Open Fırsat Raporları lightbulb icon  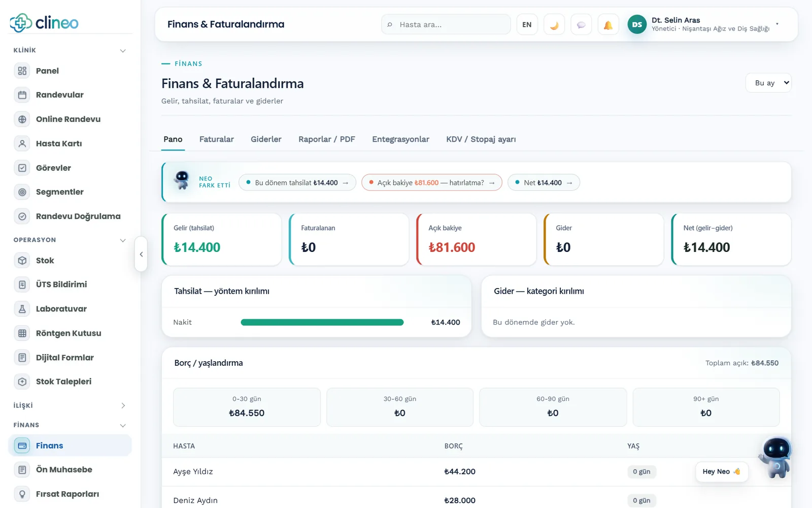click(22, 494)
